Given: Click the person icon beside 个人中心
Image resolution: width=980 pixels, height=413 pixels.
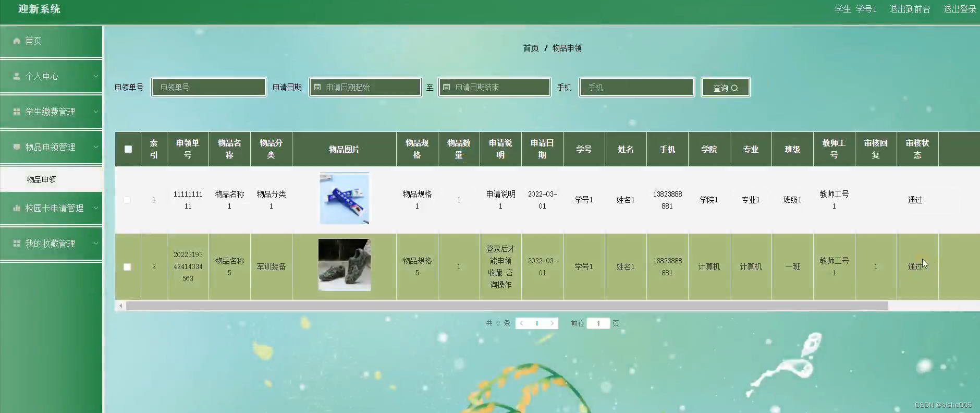Looking at the screenshot, I should [x=17, y=76].
